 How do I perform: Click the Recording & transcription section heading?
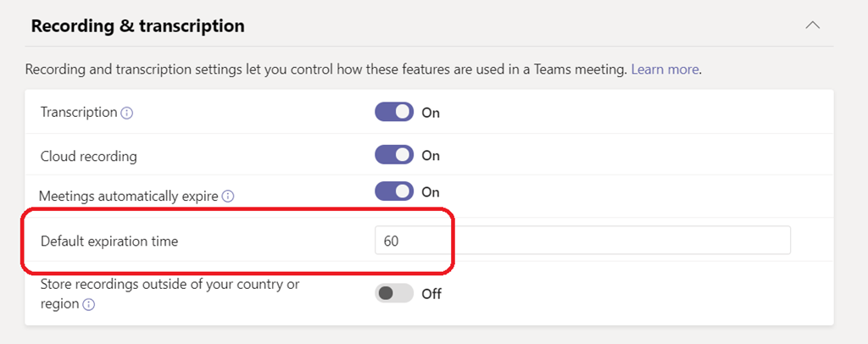138,26
